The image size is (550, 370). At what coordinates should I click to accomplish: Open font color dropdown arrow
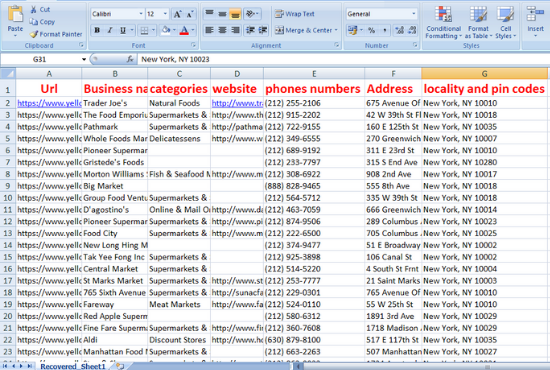coord(193,31)
